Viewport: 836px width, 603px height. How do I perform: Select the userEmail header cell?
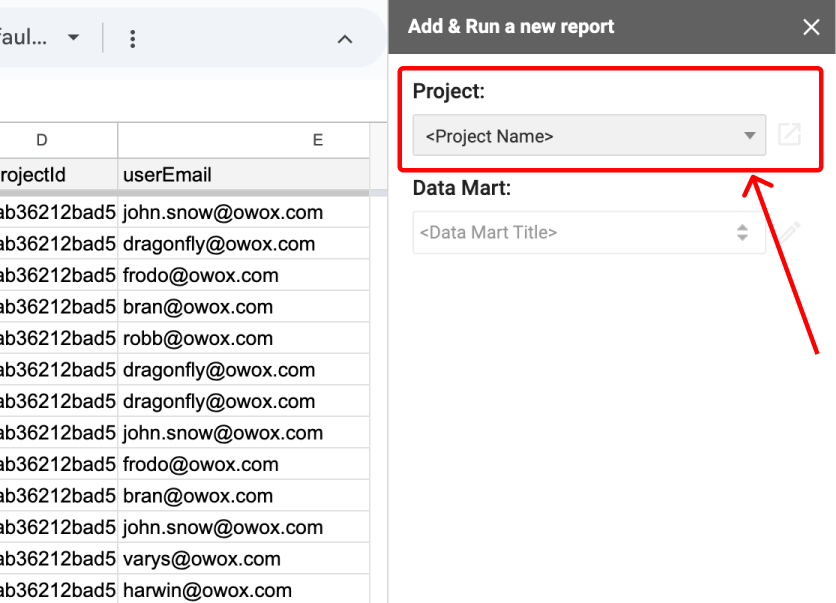tap(244, 174)
